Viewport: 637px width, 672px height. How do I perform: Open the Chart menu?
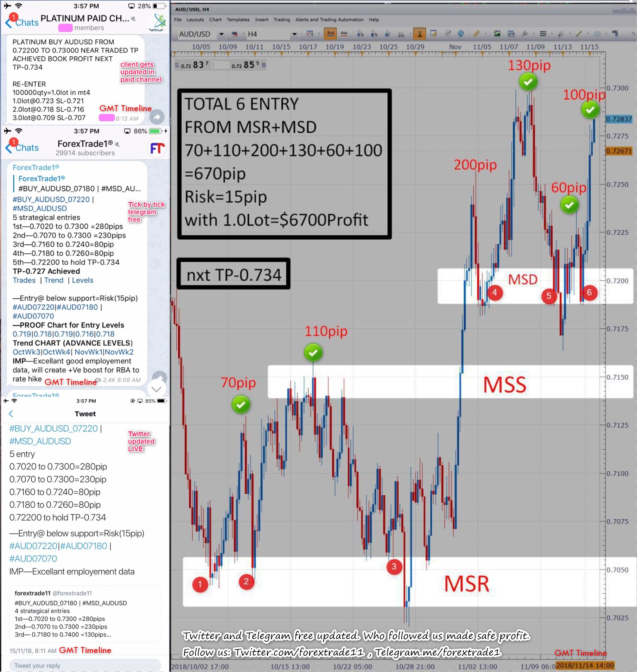215,20
